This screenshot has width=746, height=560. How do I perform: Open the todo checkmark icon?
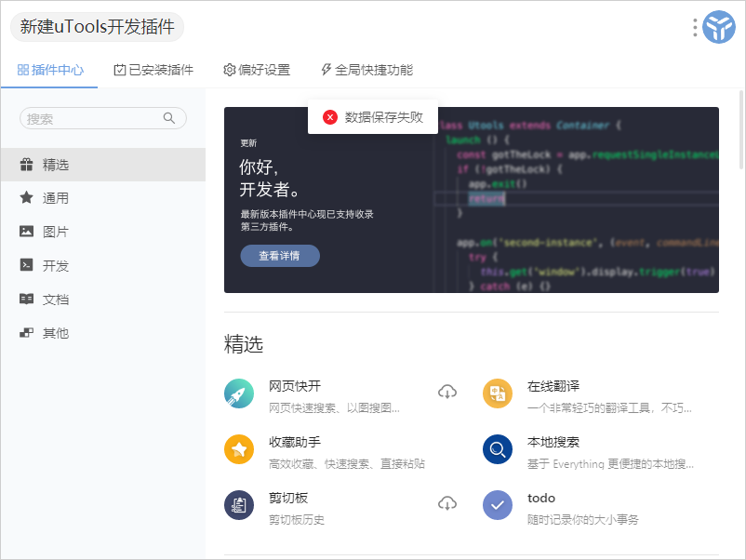tap(498, 505)
